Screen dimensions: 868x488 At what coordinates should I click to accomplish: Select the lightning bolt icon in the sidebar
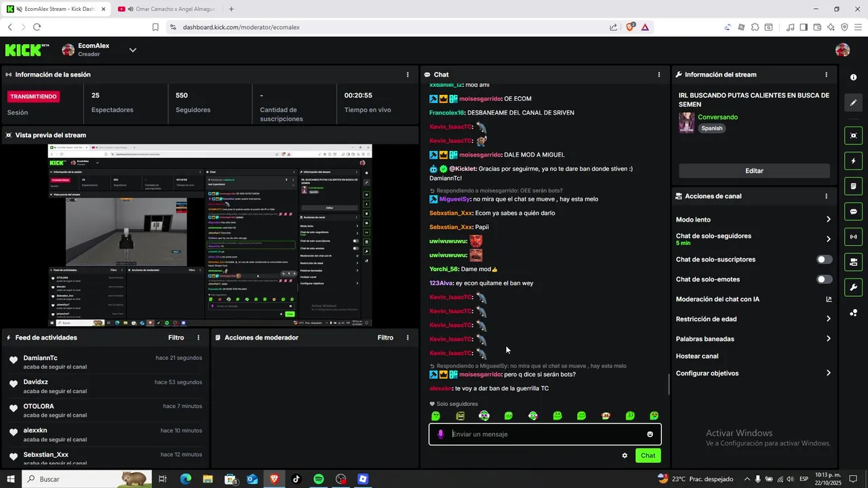pos(853,161)
